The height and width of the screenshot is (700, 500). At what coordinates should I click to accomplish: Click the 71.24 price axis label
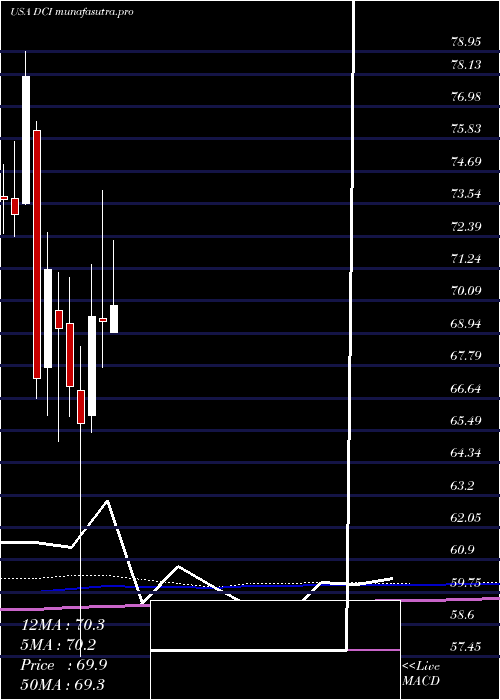click(x=466, y=259)
